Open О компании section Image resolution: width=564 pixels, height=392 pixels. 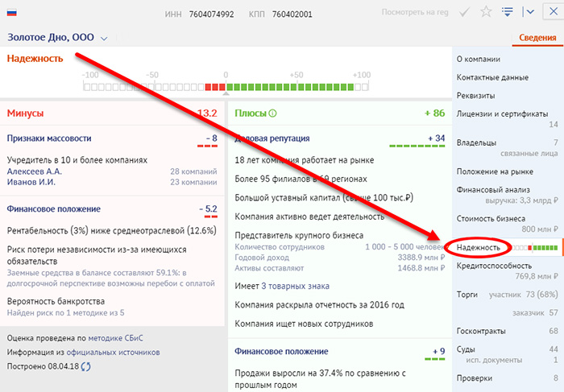[x=479, y=60]
